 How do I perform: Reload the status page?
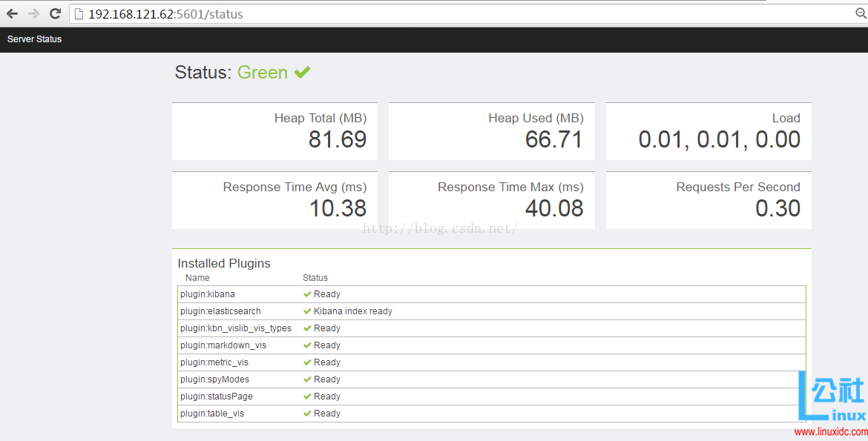click(55, 14)
